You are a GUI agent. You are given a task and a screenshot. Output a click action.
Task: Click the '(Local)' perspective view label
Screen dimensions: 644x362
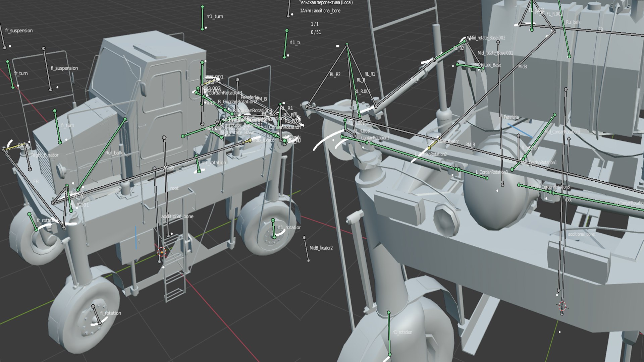347,3
